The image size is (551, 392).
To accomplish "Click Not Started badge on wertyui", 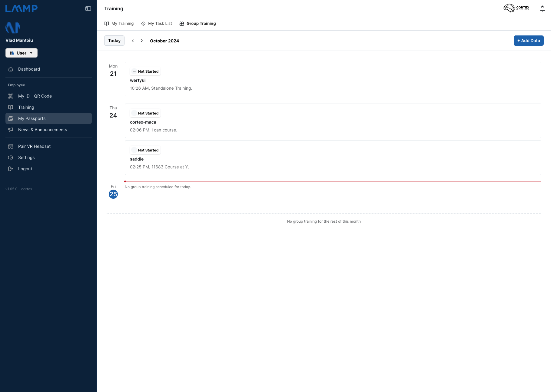I will pos(145,71).
